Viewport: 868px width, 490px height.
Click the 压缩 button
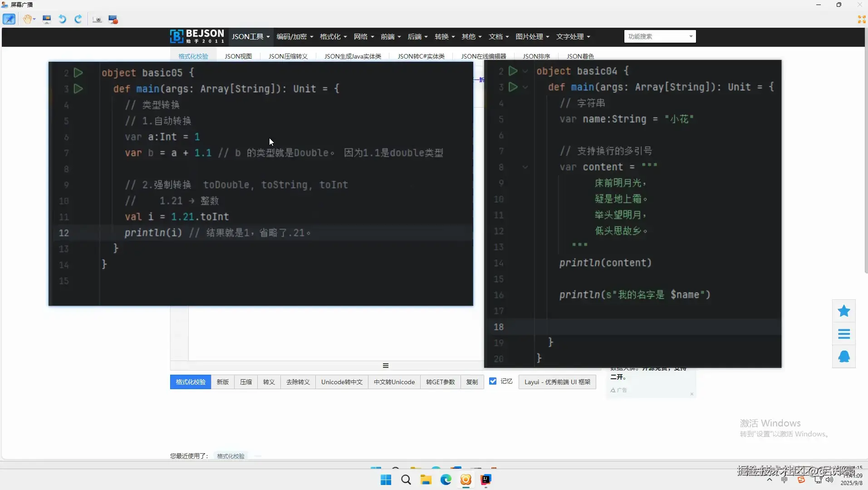click(246, 382)
